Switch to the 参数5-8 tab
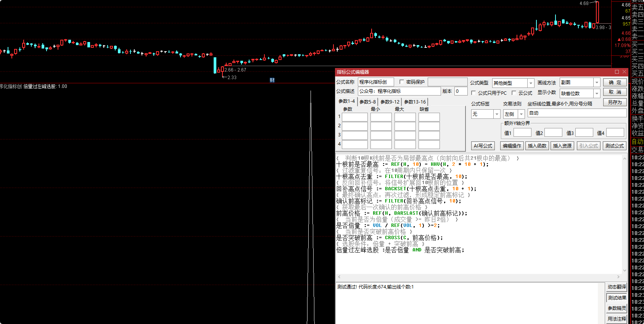644x324 pixels. 367,102
